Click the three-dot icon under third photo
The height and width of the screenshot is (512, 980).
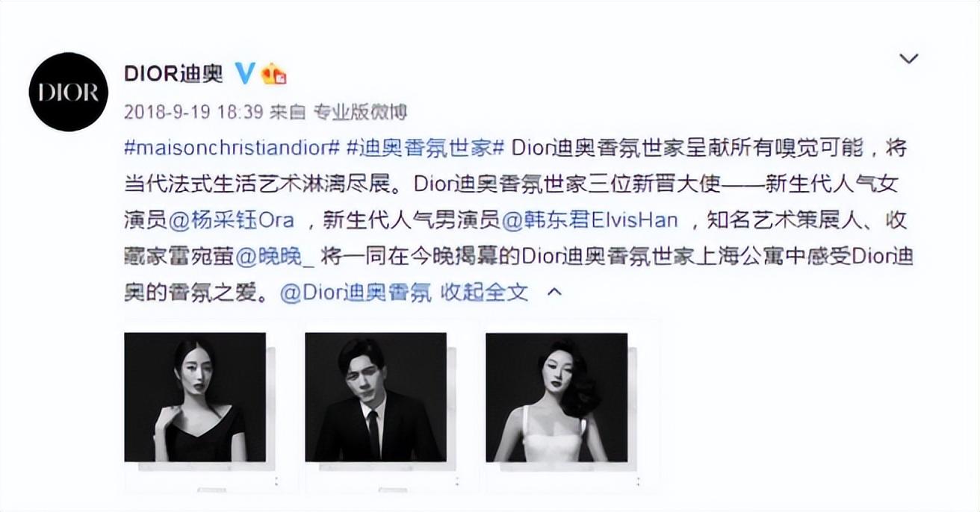[637, 481]
